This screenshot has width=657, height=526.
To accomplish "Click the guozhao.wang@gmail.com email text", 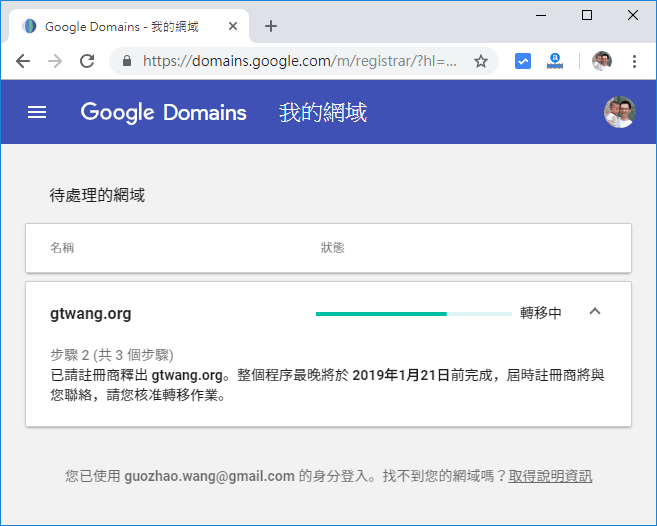I will pyautogui.click(x=210, y=476).
